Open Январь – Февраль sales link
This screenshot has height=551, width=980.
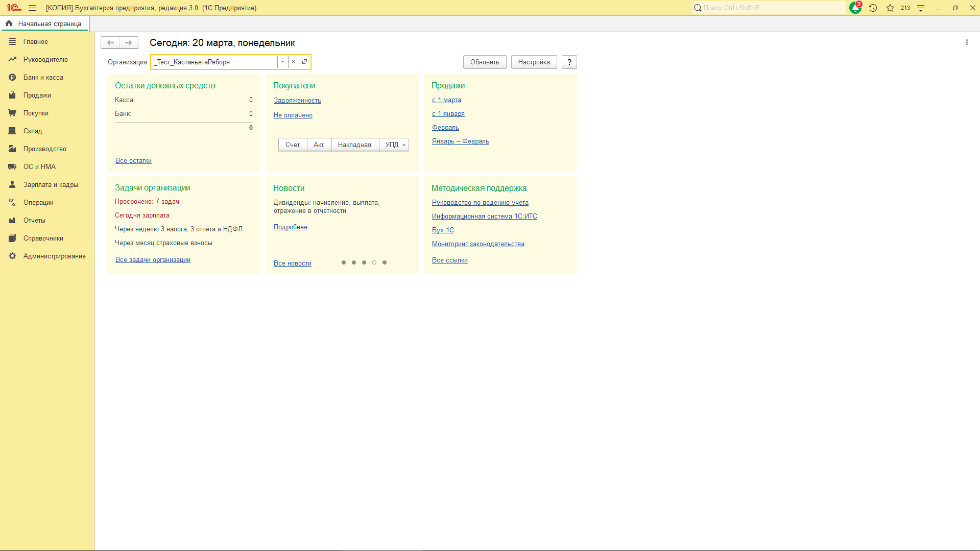coord(461,141)
